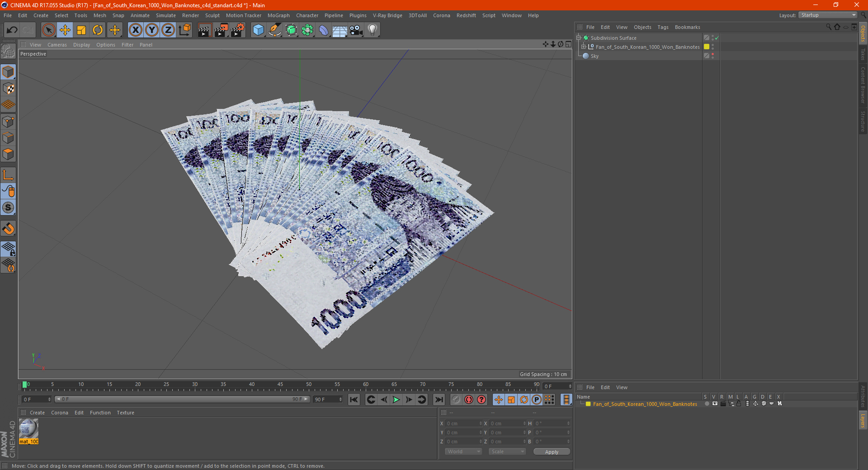Open viewport Display menu
The image size is (868, 470).
(81, 45)
